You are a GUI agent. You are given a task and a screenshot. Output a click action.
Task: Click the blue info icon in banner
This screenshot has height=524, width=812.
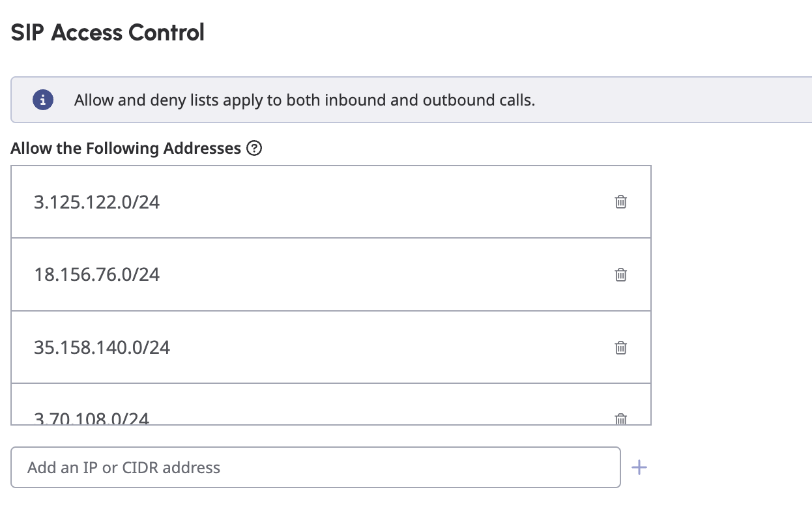tap(43, 100)
